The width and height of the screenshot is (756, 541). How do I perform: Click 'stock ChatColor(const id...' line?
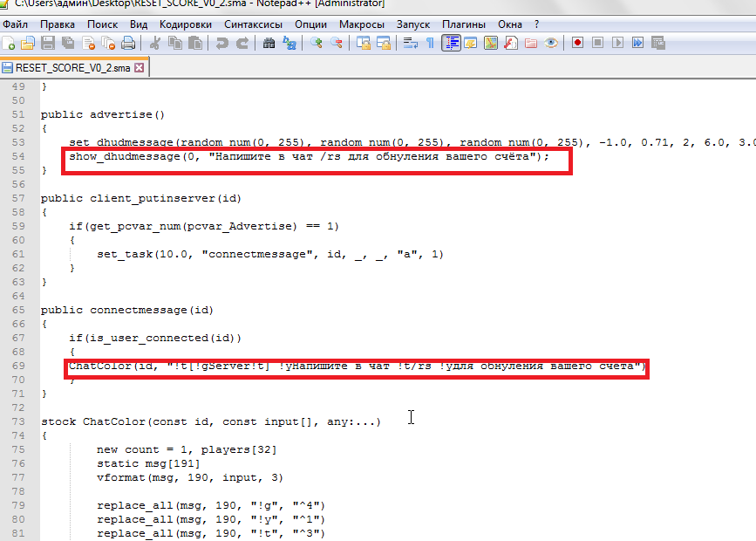point(211,421)
